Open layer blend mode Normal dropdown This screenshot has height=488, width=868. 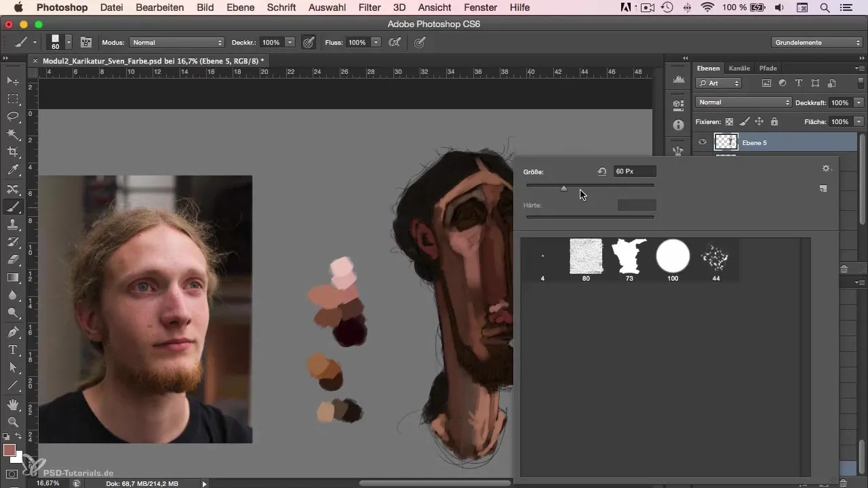coord(744,102)
